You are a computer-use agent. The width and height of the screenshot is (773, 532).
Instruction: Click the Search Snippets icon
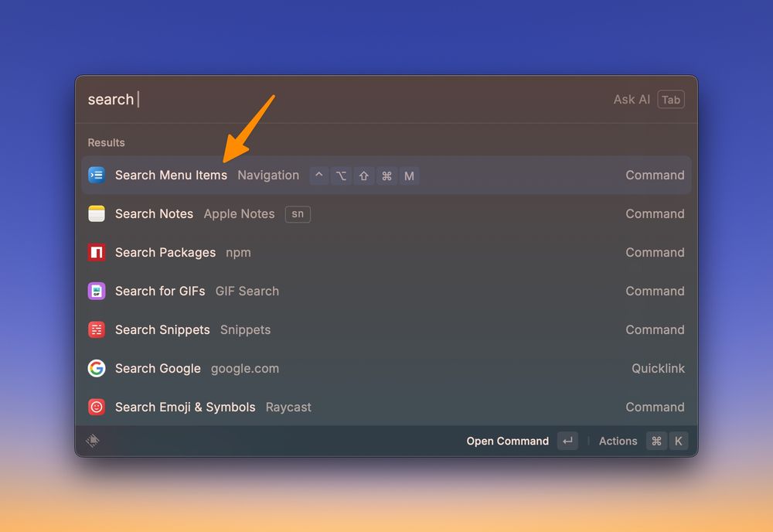97,329
